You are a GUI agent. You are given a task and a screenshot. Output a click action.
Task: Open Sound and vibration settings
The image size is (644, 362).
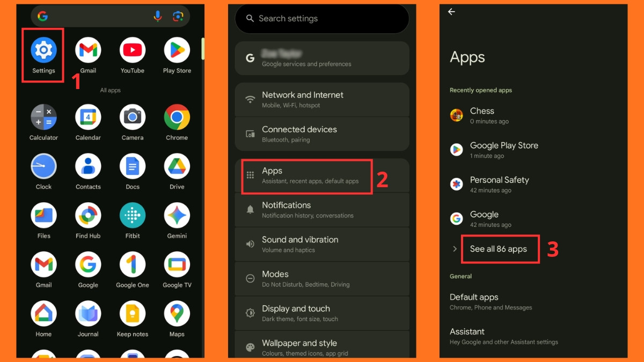[322, 245]
